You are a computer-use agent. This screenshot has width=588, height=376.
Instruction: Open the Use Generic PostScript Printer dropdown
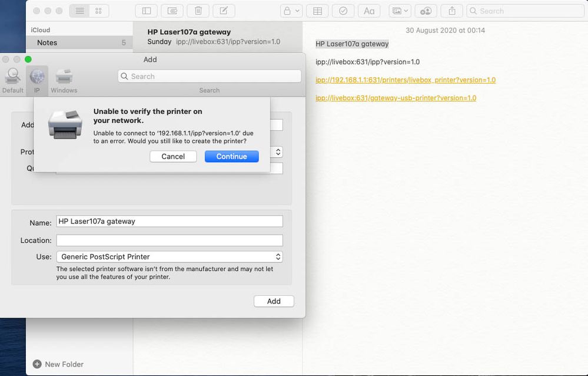pos(170,256)
